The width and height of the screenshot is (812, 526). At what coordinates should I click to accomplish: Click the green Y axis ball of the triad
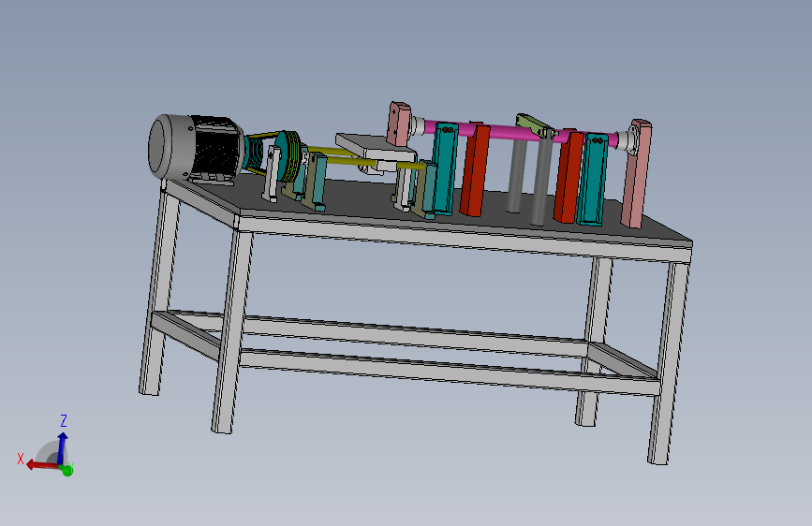(66, 470)
